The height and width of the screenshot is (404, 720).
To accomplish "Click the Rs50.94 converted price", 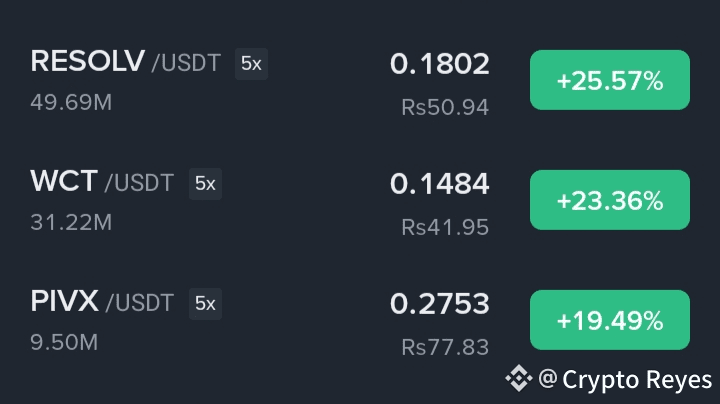I will [445, 107].
